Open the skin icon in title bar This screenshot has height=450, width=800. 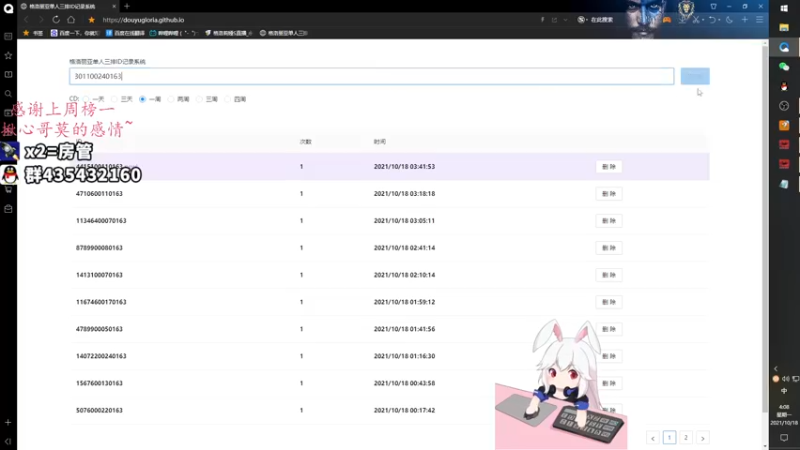point(713,7)
